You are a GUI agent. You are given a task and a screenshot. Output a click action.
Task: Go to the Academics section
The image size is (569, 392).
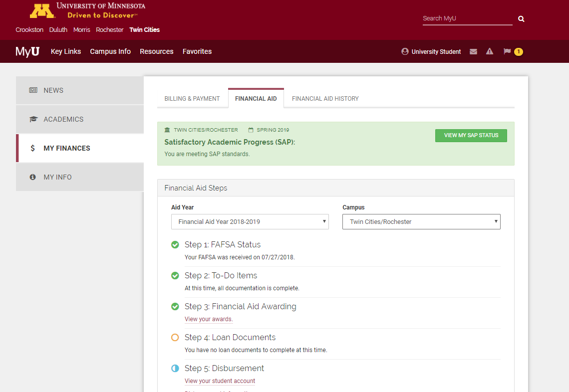pyautogui.click(x=80, y=119)
